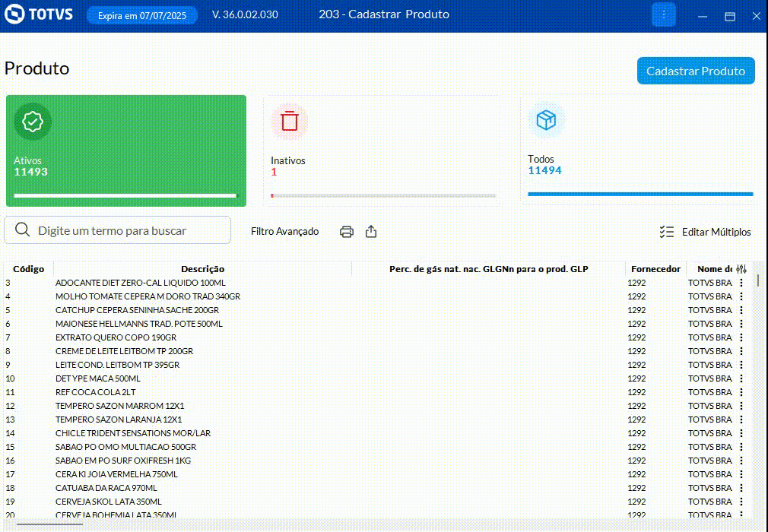Click the Produto page heading
The height and width of the screenshot is (532, 768).
36,68
